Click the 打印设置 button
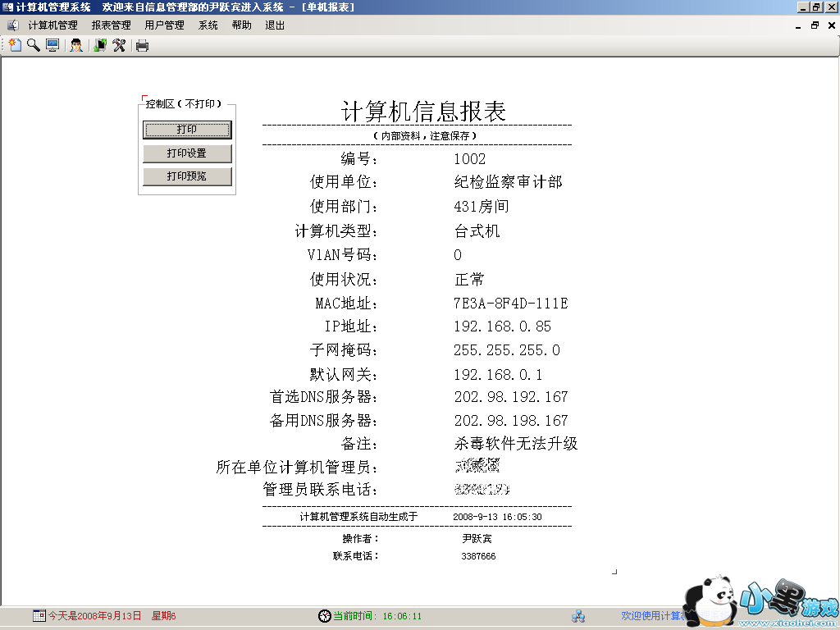The width and height of the screenshot is (840, 630). (x=187, y=153)
